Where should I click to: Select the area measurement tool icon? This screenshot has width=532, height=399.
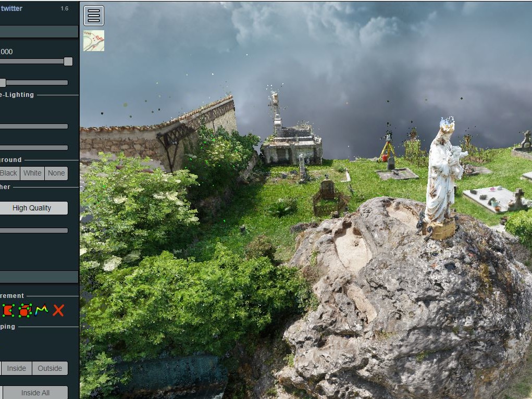[x=7, y=310]
